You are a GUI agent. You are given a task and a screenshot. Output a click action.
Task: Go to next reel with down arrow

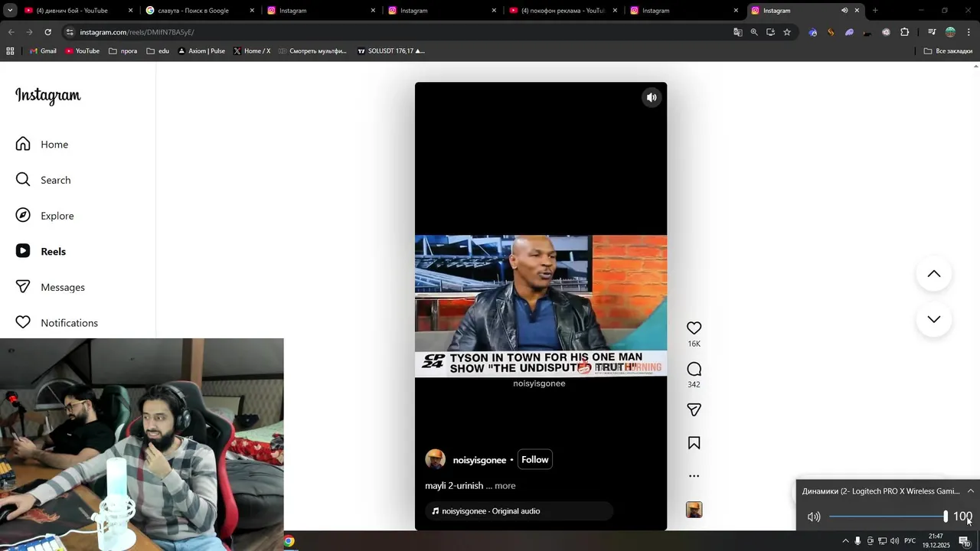933,319
